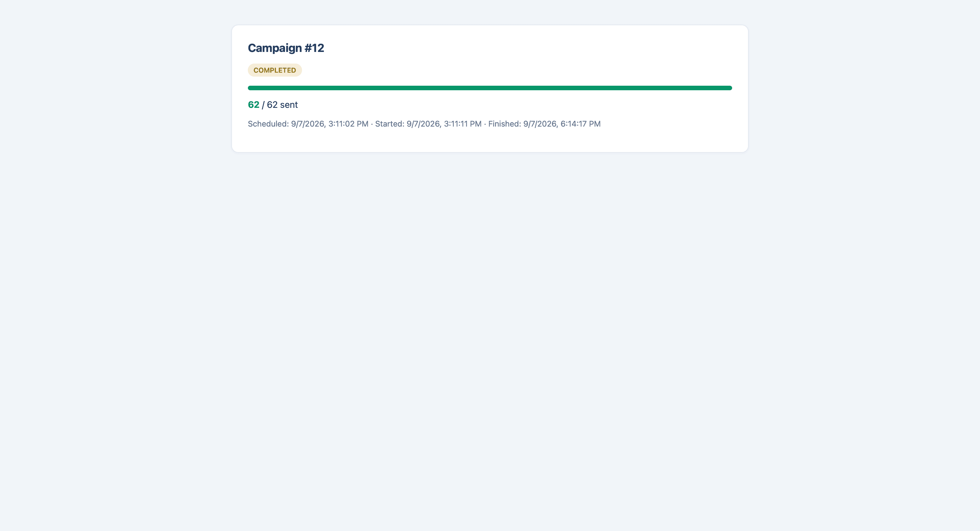Screen dimensions: 980x531
Task: Click the dot separator before "Finished"
Action: [485, 124]
